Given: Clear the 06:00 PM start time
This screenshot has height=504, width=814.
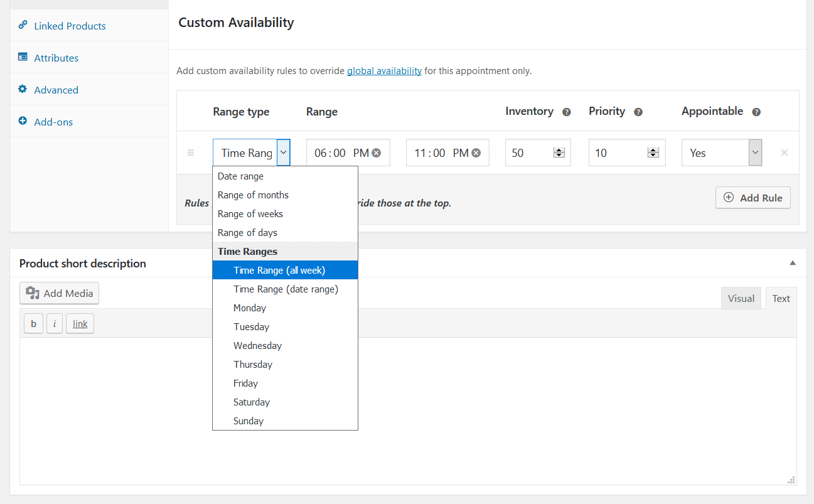Looking at the screenshot, I should click(x=376, y=153).
